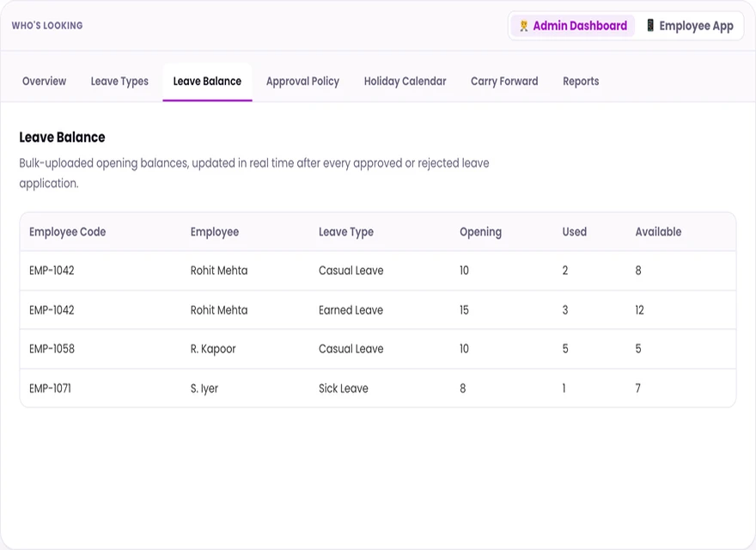Click Rohit Mehta in the Casual Leave row
The image size is (756, 550).
coord(219,270)
